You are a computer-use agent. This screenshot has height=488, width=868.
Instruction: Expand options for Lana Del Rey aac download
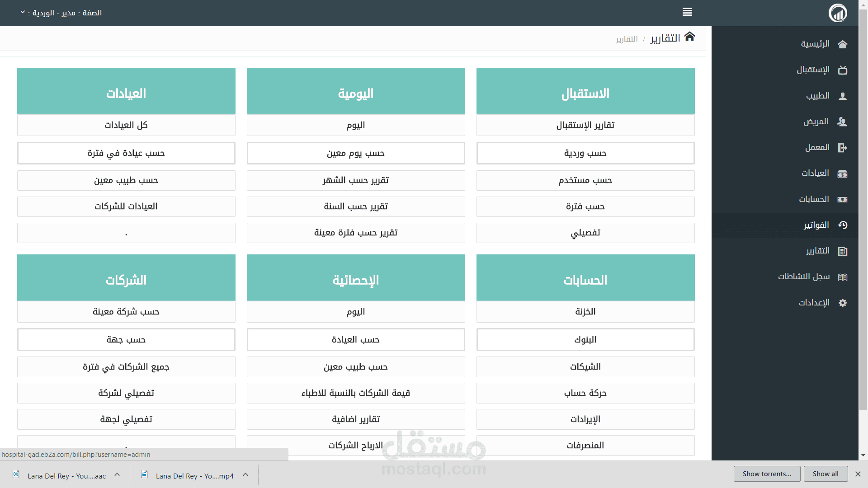point(117,474)
